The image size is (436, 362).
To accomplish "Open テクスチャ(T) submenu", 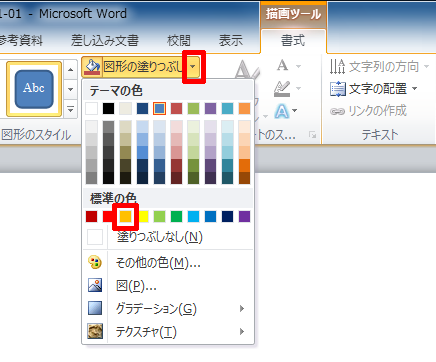I will 168,331.
